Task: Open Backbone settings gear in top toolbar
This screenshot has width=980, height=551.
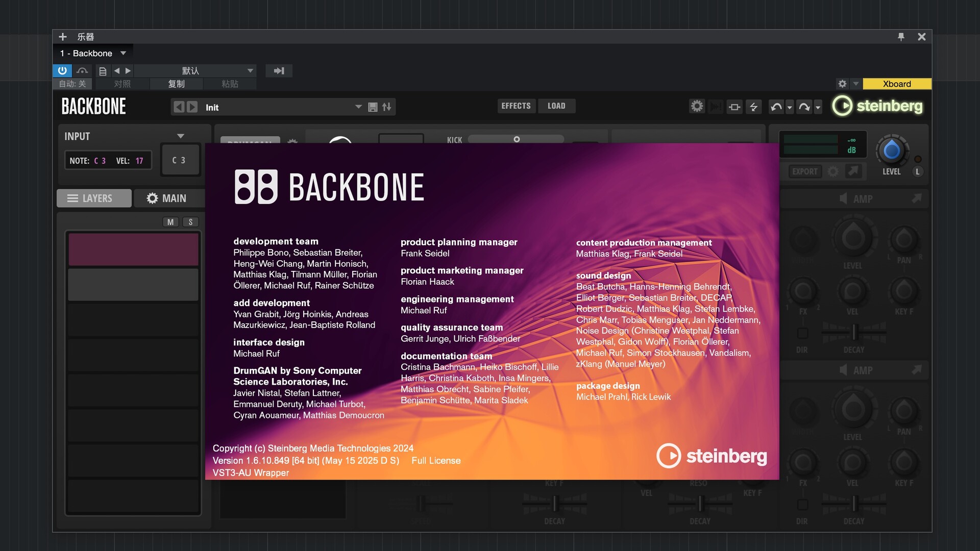Action: click(x=697, y=106)
